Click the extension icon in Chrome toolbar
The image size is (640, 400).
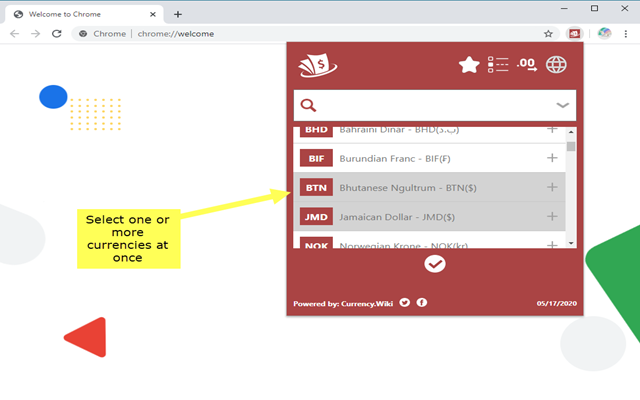point(574,33)
